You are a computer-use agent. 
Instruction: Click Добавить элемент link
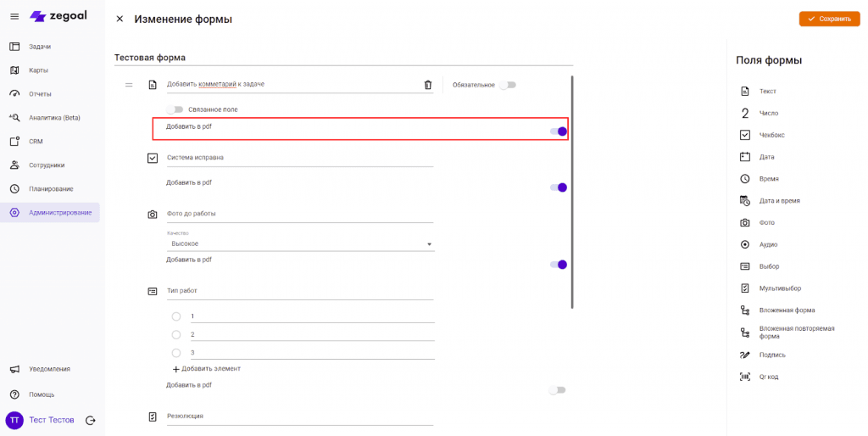[x=207, y=369]
